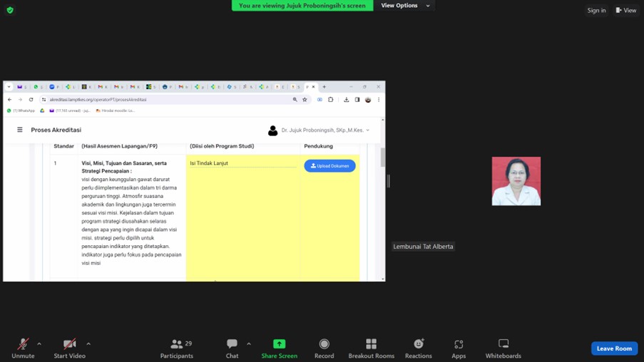The image size is (644, 362).
Task: Toggle the browser side panel icon
Action: (x=357, y=99)
